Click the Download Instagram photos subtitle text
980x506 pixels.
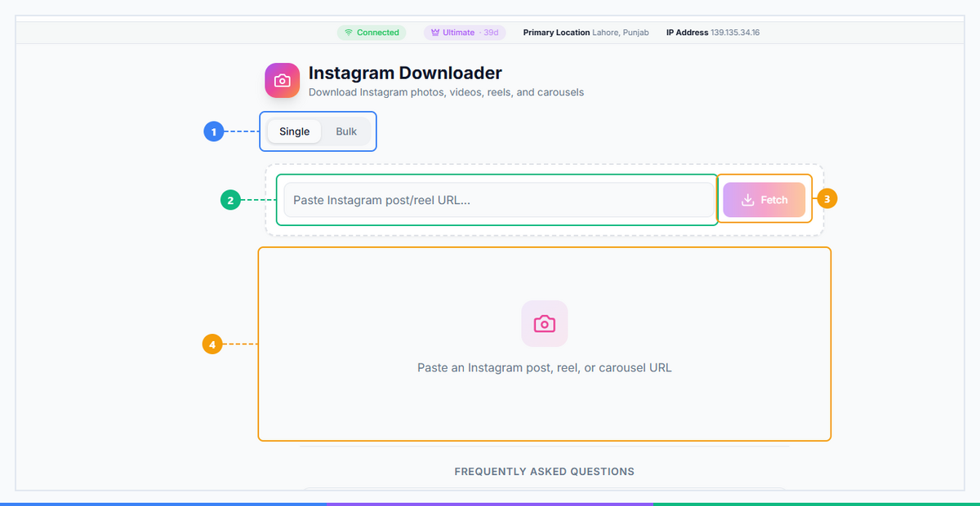tap(446, 92)
